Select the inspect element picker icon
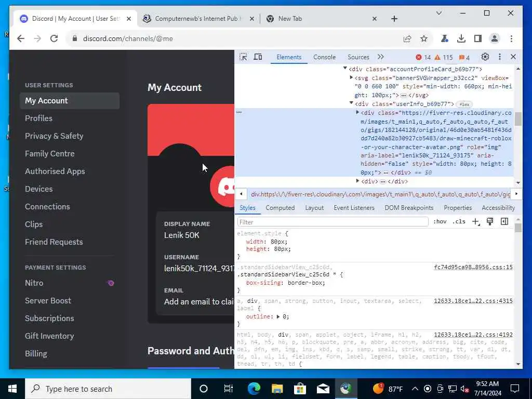This screenshot has width=532, height=399. point(243,57)
